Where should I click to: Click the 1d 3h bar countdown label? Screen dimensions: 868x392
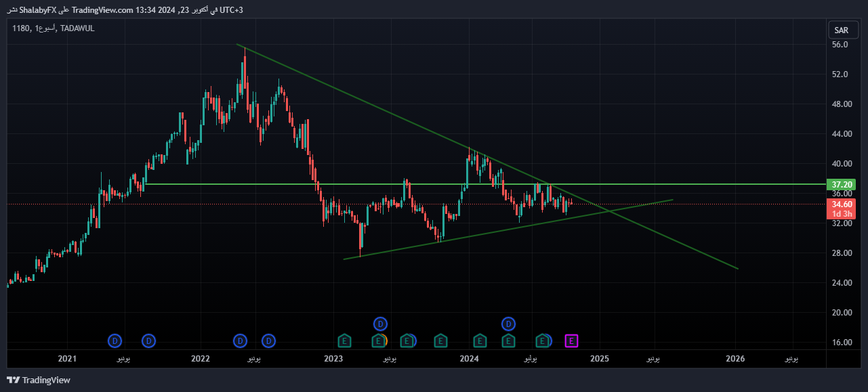pos(841,214)
